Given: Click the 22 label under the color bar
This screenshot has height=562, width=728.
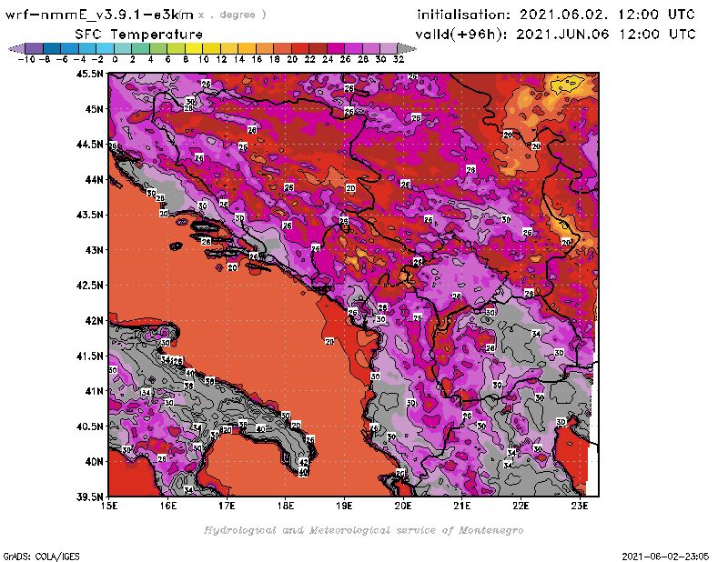Looking at the screenshot, I should [x=309, y=59].
